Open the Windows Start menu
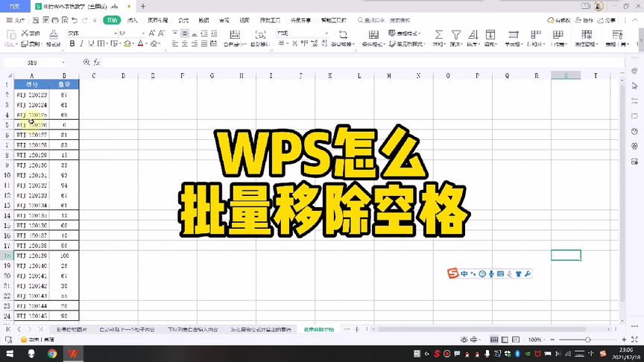Viewport: 644px width, 362px height. tap(10, 353)
